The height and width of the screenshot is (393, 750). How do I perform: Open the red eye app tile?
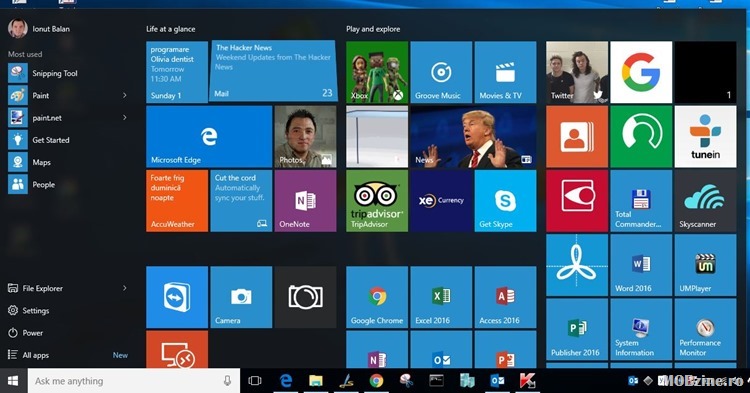pyautogui.click(x=577, y=201)
